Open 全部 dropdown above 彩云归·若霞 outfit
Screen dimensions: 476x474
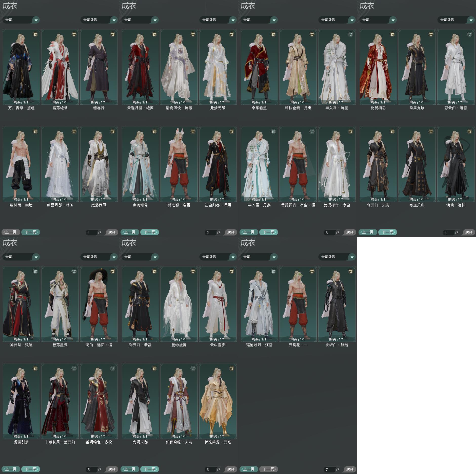coord(140,257)
